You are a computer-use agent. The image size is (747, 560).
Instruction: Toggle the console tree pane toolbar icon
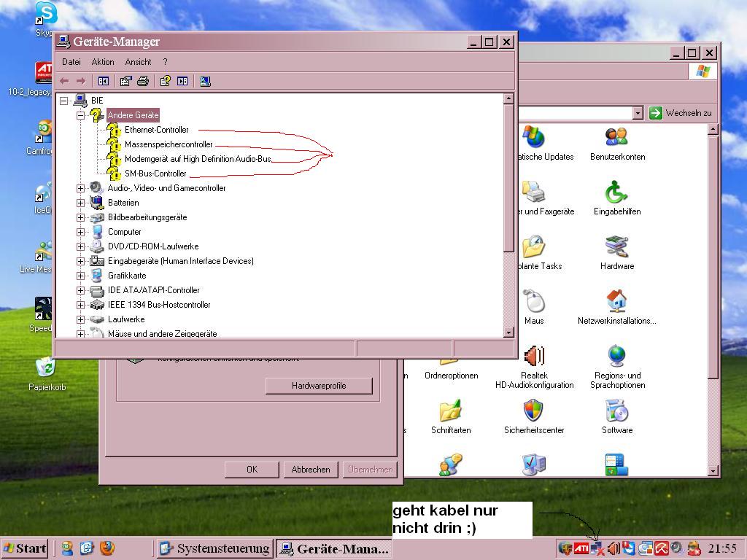point(104,81)
